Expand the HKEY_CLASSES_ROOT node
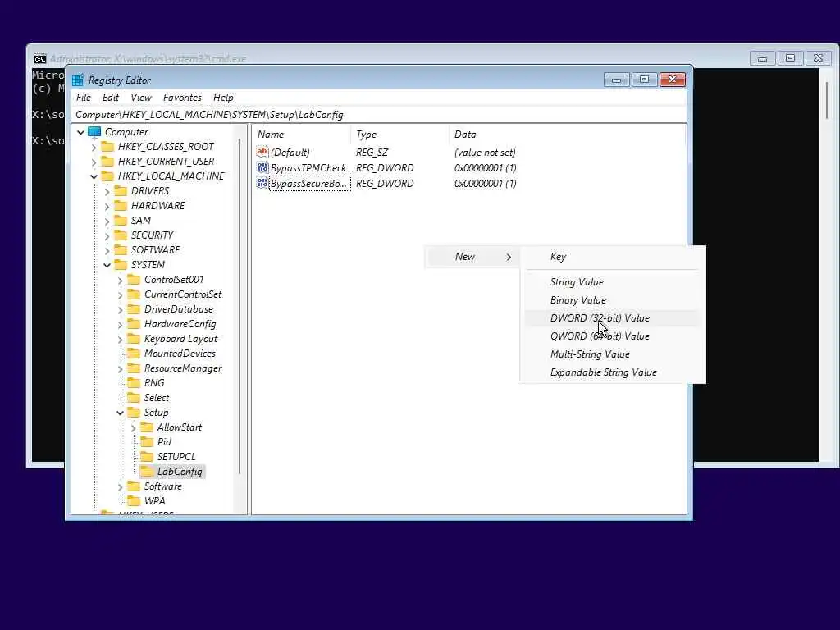The image size is (840, 630). tap(94, 147)
